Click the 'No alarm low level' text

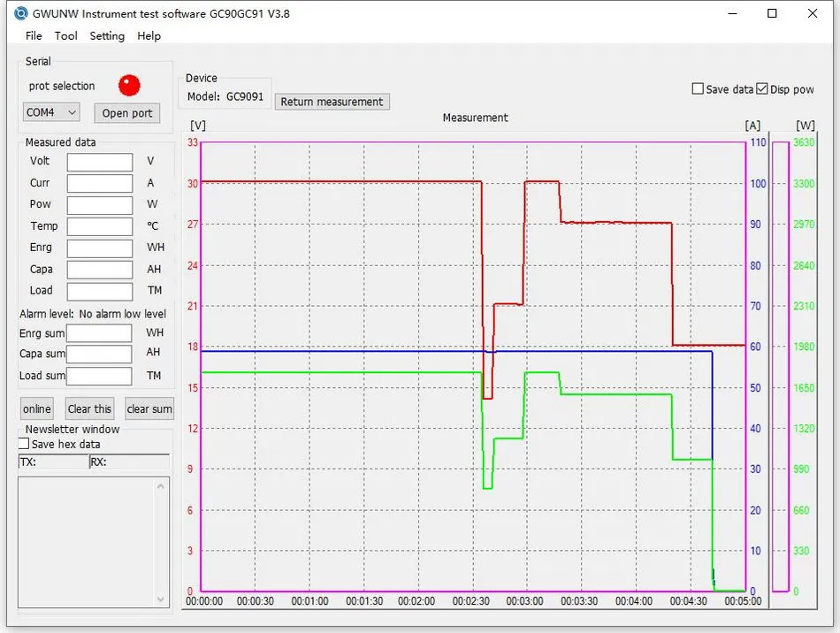pyautogui.click(x=123, y=314)
